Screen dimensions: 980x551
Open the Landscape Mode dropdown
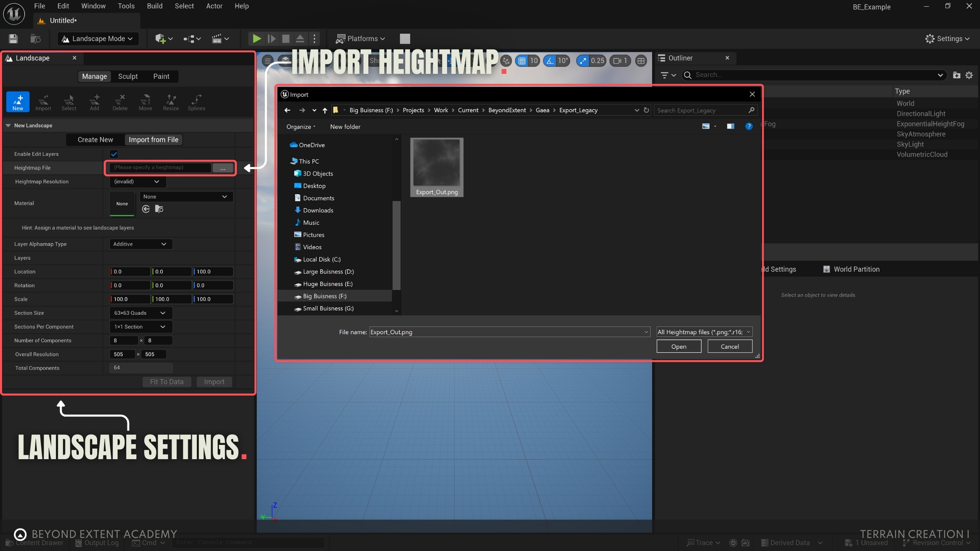tap(98, 39)
